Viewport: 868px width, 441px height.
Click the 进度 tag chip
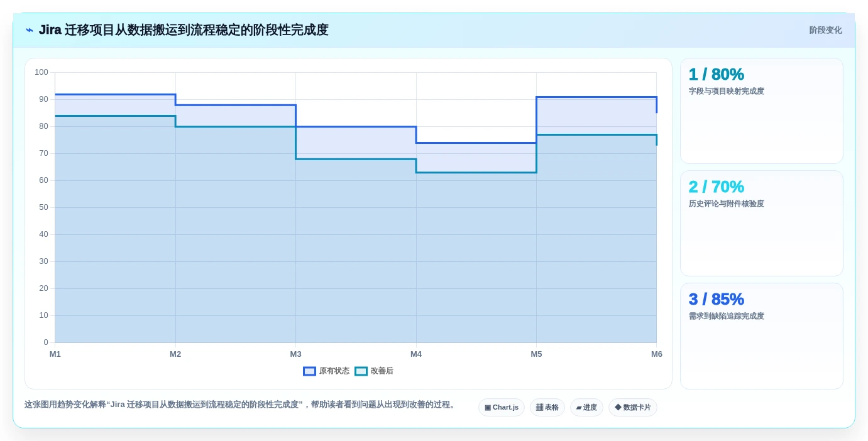point(586,408)
